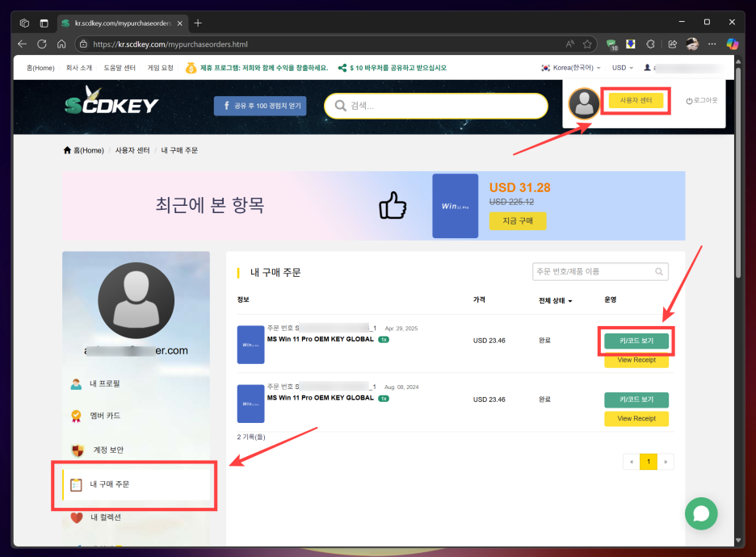Open the USD currency dropdown
The height and width of the screenshot is (557, 756).
point(623,68)
